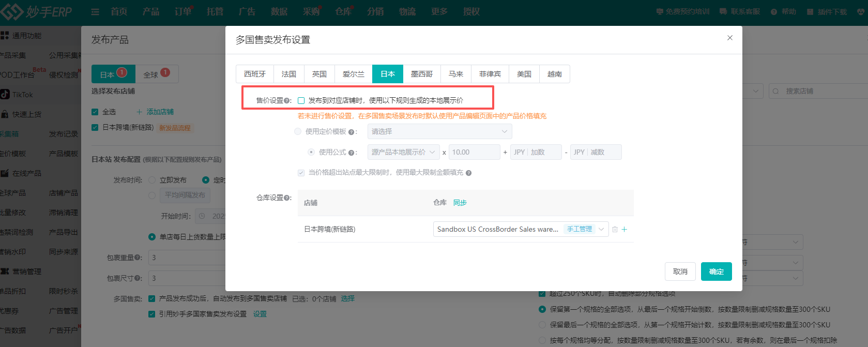Switch to the 法国 country tab
The width and height of the screenshot is (868, 347).
[x=289, y=74]
